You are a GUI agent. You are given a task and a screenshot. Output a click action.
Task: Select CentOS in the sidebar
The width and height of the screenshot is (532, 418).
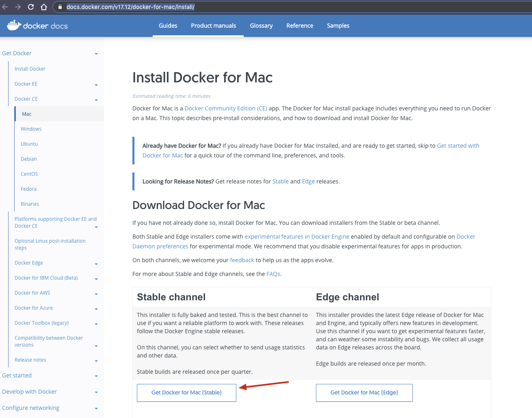(29, 174)
